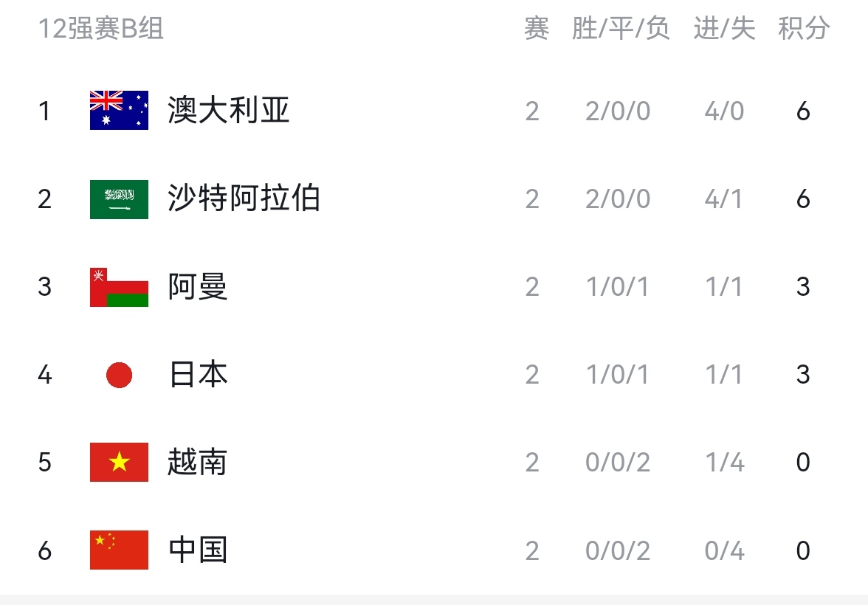Viewport: 868px width, 605px height.
Task: Click the Japan flag icon
Action: pos(119,376)
